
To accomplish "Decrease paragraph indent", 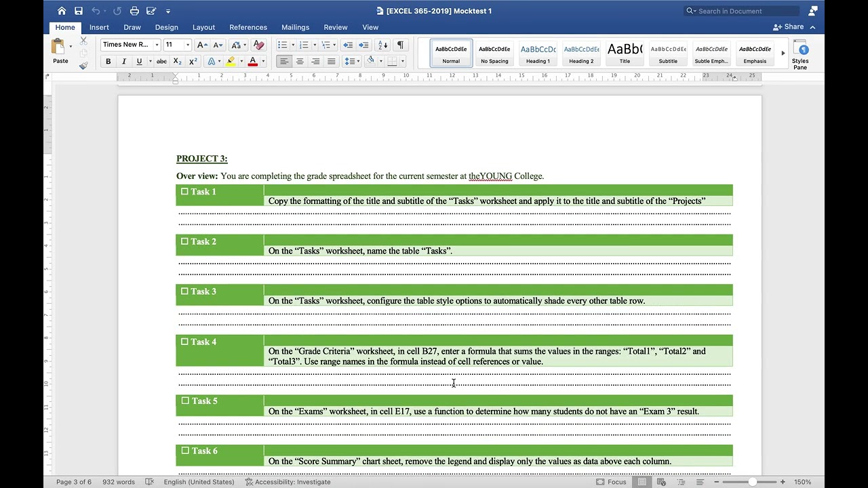I will 348,45.
